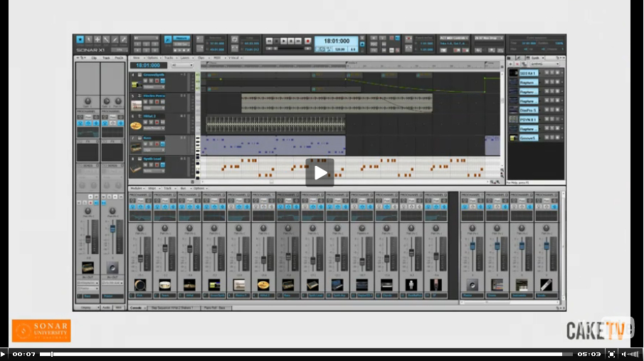
Task: Click the HiHat 2 cymbal track icon
Action: point(136,126)
